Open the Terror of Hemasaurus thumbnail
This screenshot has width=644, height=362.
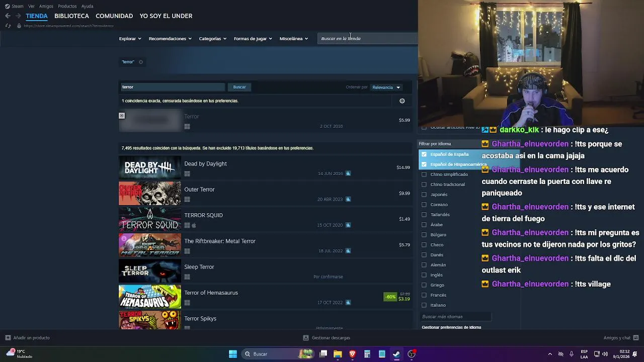[x=150, y=297]
